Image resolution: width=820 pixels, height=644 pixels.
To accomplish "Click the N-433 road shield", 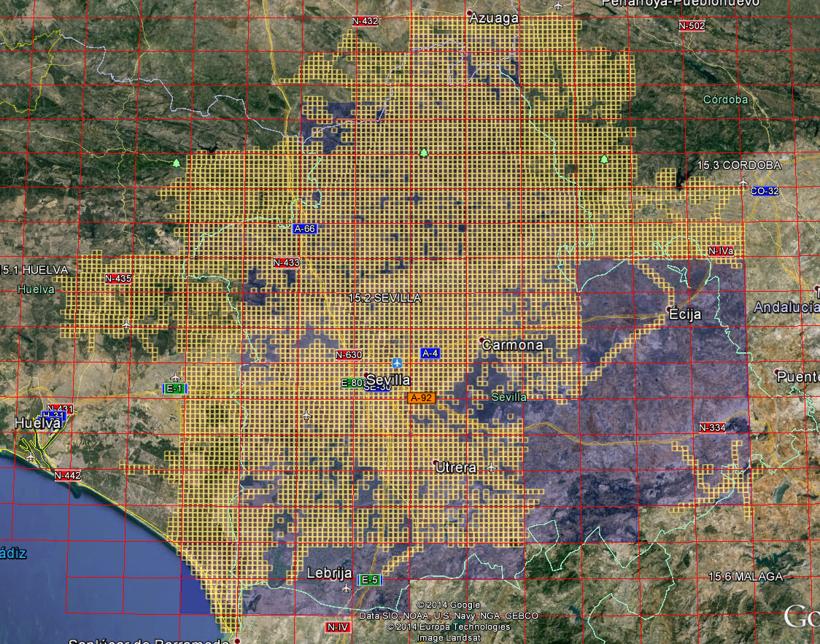I will [x=287, y=262].
